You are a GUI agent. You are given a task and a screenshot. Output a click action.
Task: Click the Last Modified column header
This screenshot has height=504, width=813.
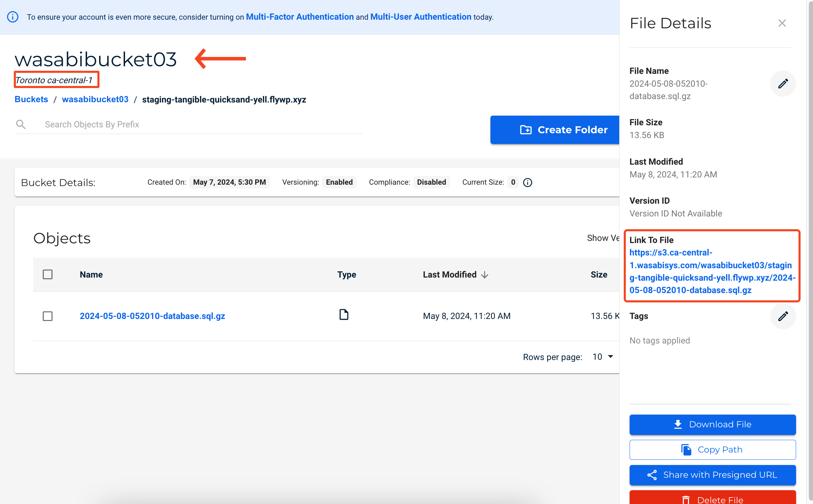pyautogui.click(x=450, y=274)
